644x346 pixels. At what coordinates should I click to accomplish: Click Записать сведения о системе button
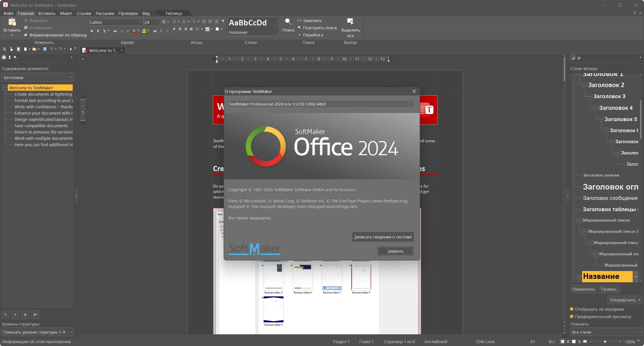click(x=383, y=237)
